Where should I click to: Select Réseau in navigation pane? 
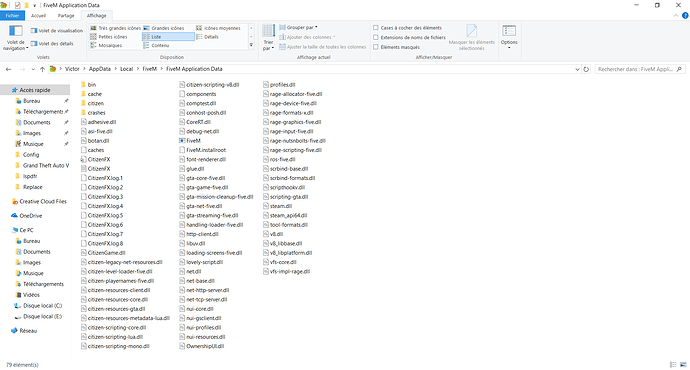[x=24, y=331]
